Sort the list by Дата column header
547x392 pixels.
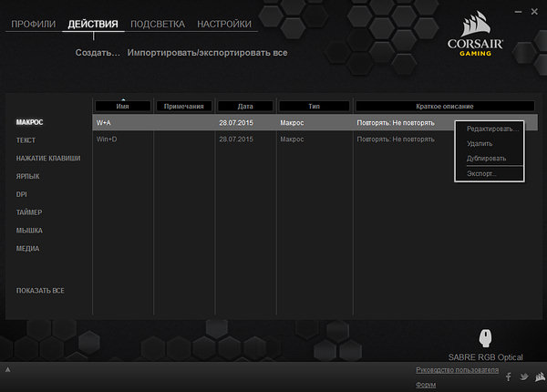click(x=245, y=107)
